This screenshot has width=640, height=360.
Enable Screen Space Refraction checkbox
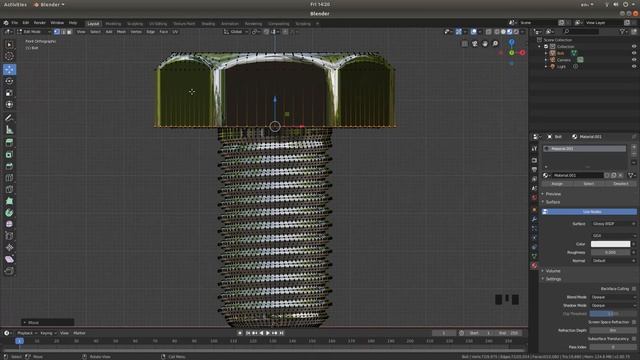[x=634, y=322]
